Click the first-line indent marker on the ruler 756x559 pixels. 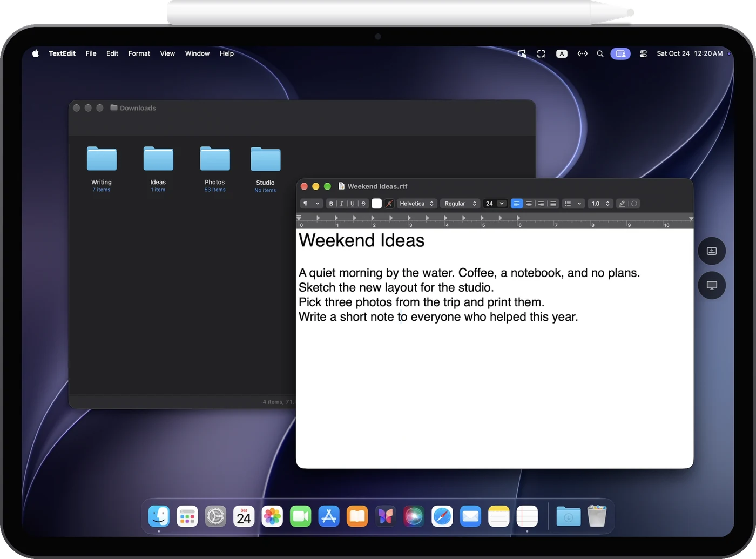click(299, 216)
